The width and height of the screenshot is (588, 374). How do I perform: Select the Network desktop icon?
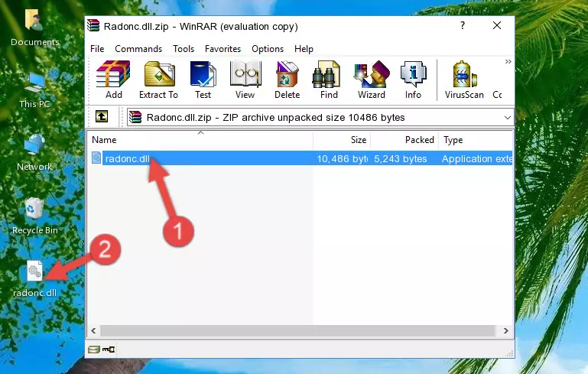(x=34, y=153)
